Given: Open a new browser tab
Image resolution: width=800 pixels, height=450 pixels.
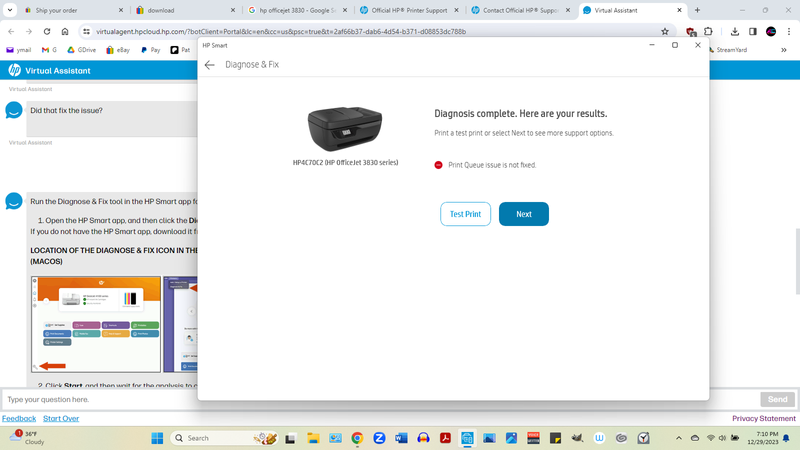Looking at the screenshot, I should tap(697, 10).
